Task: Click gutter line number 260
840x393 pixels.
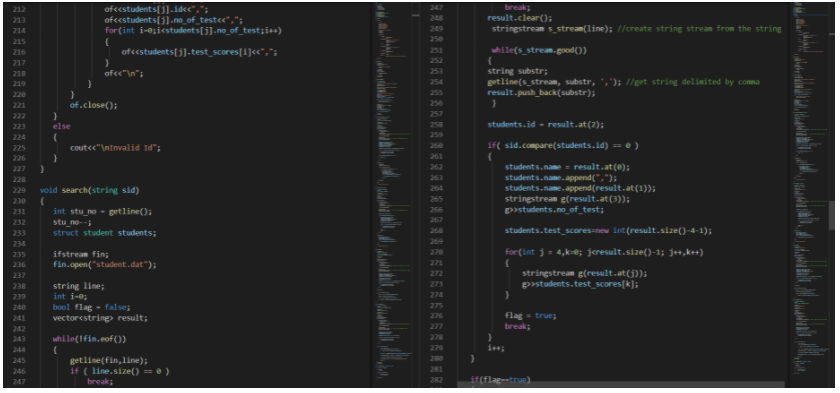Action: click(x=437, y=145)
